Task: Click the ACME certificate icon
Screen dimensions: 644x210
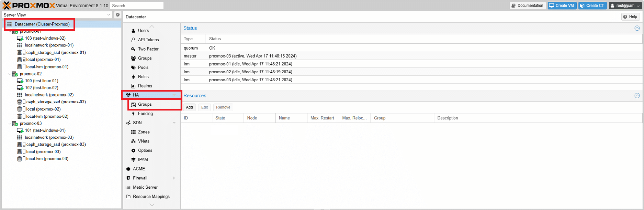Action: (x=128, y=169)
